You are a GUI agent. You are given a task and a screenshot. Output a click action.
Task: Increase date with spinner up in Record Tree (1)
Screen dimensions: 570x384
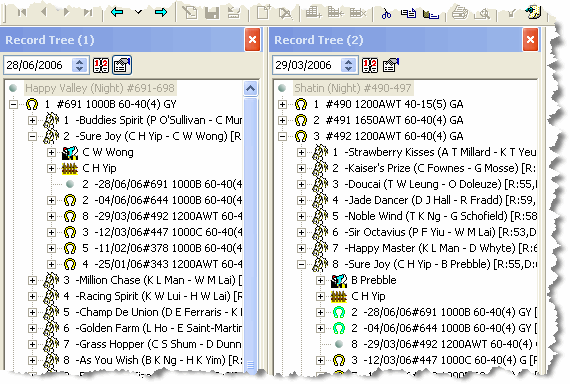coord(79,61)
